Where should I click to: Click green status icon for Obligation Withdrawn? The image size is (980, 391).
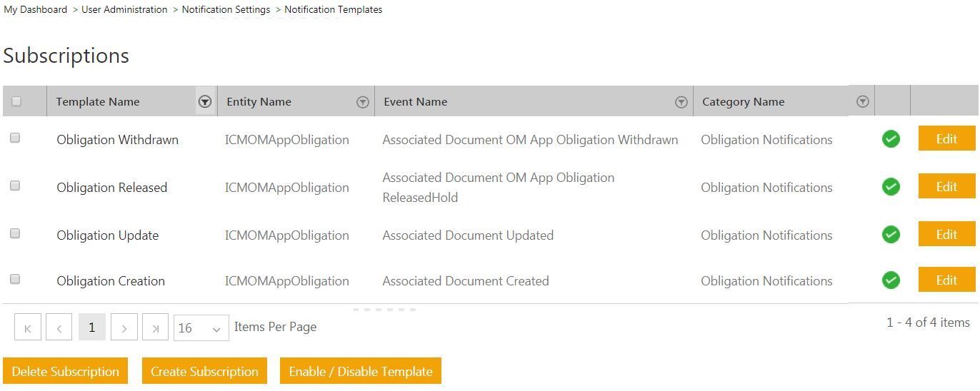coord(891,139)
